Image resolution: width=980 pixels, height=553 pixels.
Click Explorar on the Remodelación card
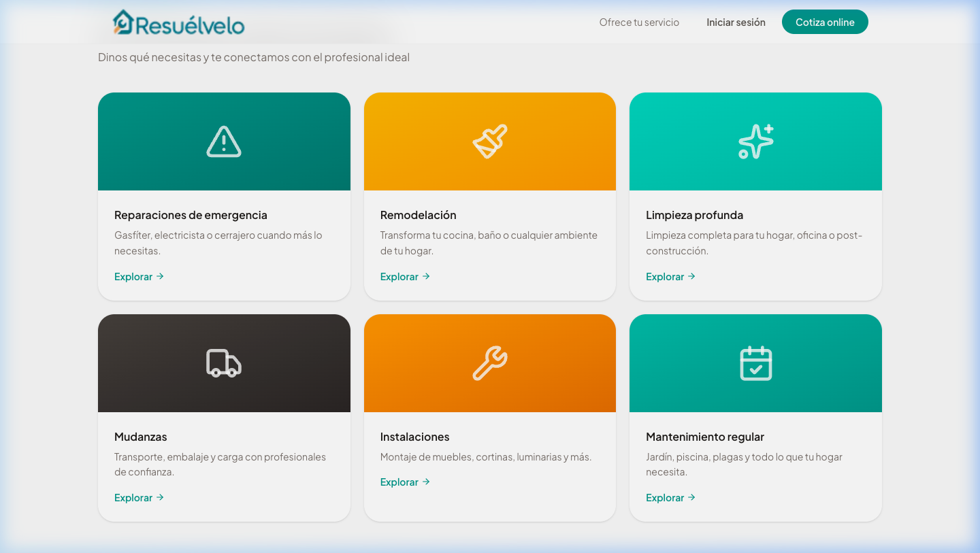(x=399, y=276)
